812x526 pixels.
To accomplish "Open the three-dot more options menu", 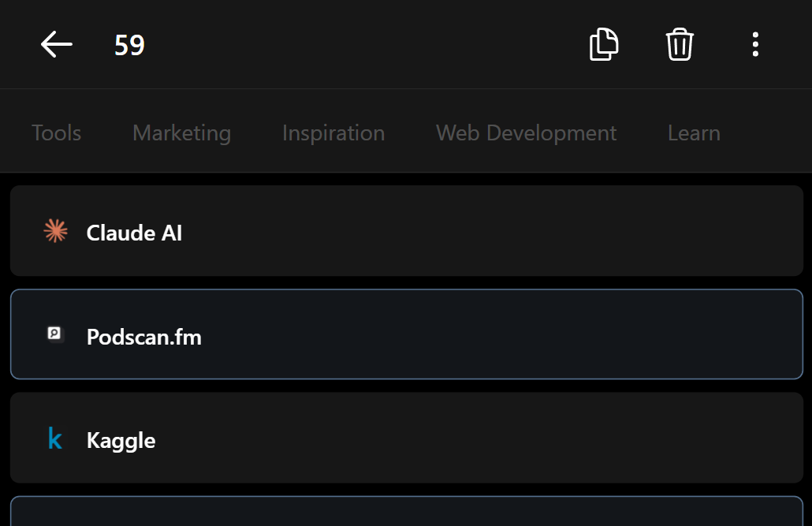I will [x=755, y=45].
